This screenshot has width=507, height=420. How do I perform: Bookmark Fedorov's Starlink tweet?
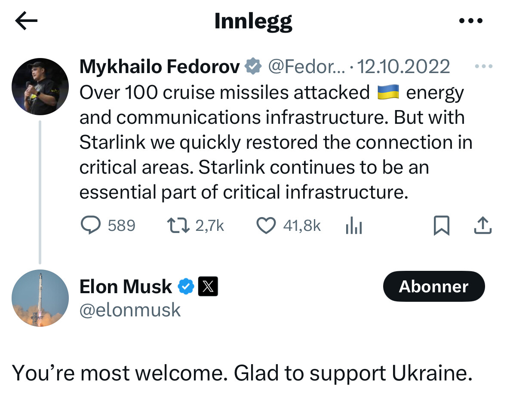click(x=441, y=226)
